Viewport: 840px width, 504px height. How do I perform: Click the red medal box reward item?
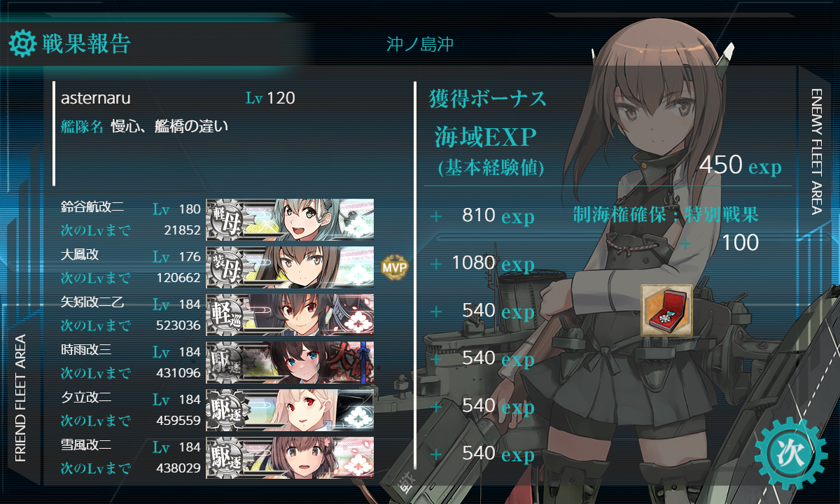pyautogui.click(x=666, y=309)
